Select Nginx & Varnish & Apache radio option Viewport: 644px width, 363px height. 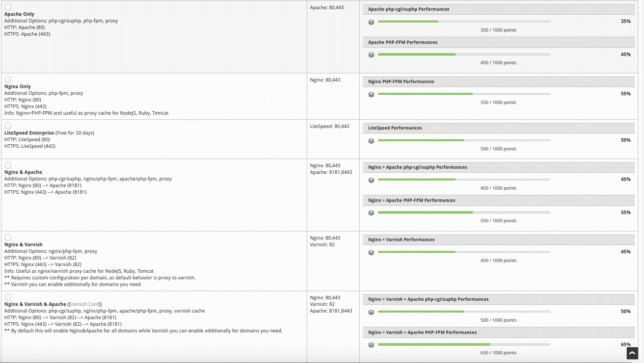[8, 297]
